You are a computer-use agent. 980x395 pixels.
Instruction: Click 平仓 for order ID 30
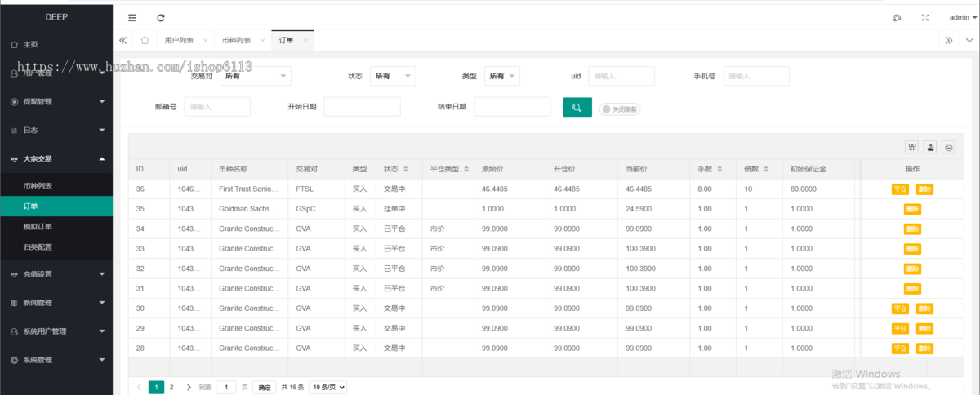coord(900,308)
